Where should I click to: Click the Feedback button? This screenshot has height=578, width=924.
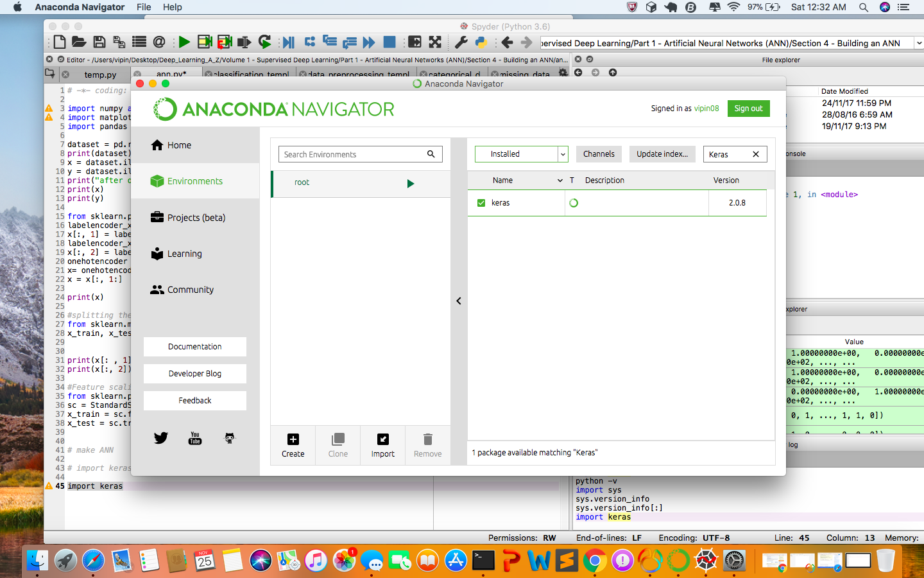[195, 401]
